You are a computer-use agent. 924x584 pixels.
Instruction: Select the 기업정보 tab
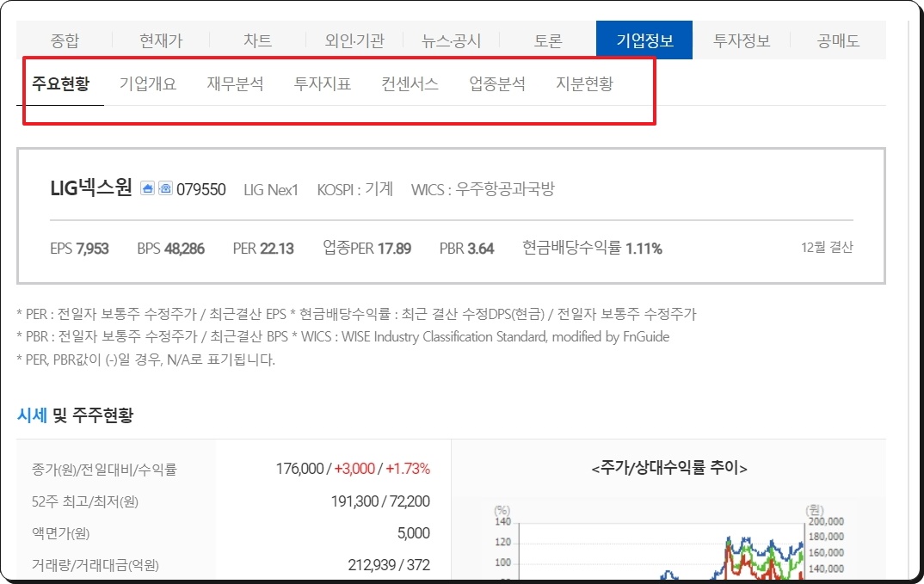(x=644, y=40)
